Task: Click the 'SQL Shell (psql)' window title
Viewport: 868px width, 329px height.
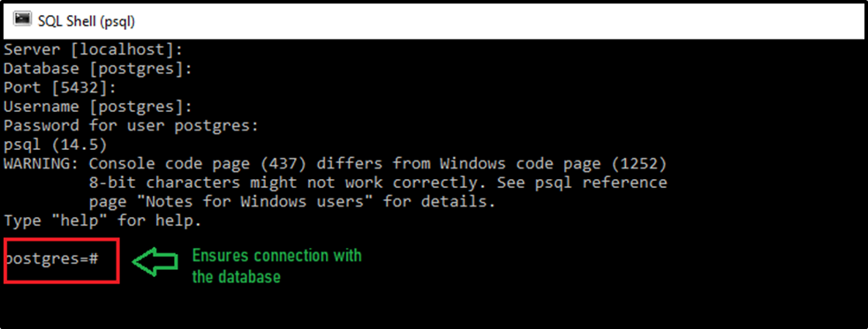Action: 87,21
